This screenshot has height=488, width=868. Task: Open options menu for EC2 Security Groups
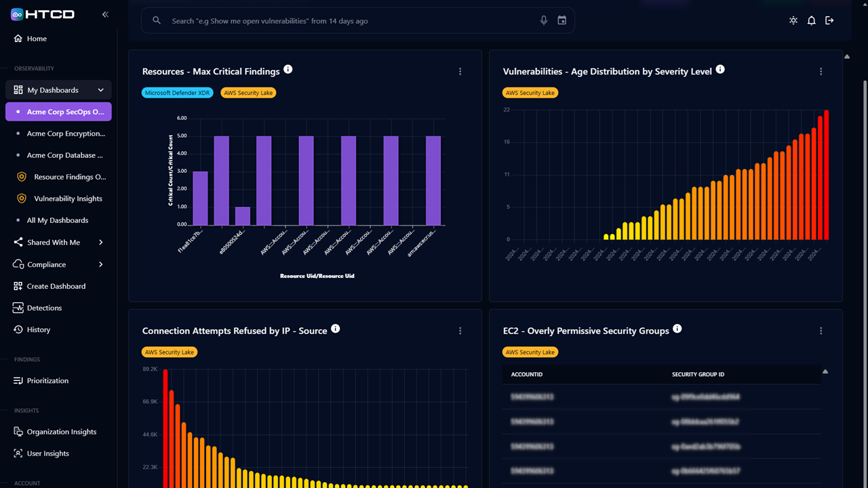click(x=821, y=331)
